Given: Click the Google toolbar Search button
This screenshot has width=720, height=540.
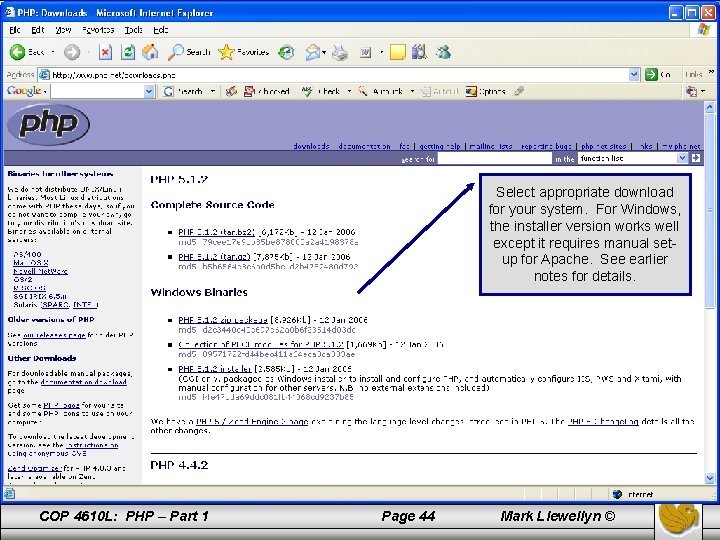Looking at the screenshot, I should coord(183,91).
